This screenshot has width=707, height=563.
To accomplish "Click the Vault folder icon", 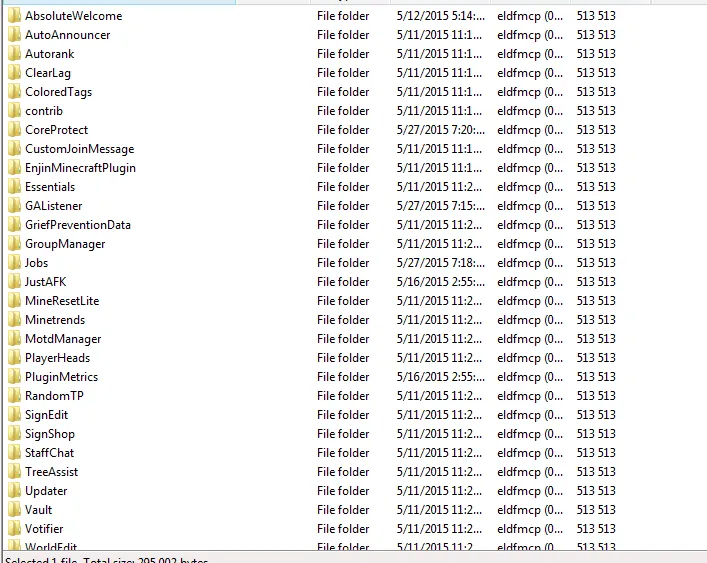I will click(14, 509).
